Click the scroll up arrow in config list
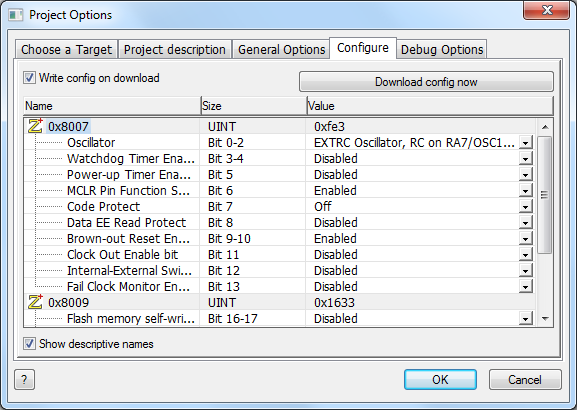Image resolution: width=577 pixels, height=410 pixels. pyautogui.click(x=545, y=127)
